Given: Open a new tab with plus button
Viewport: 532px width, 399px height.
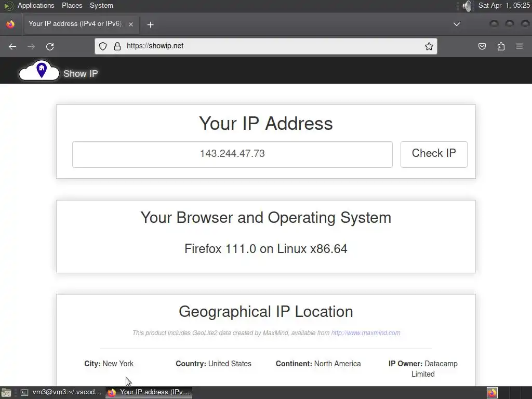Looking at the screenshot, I should (x=150, y=24).
